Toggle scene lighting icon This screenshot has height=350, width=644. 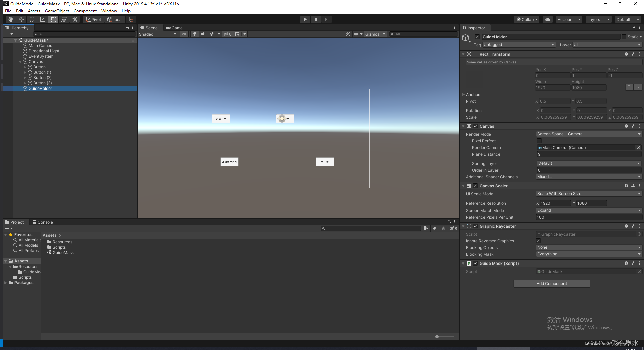(x=195, y=34)
